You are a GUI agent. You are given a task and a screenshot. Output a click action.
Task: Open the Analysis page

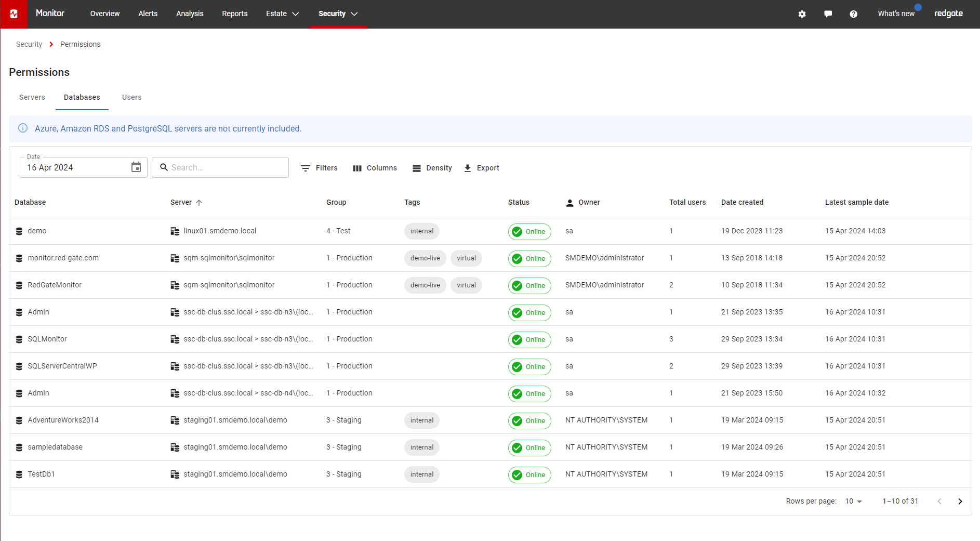point(190,14)
